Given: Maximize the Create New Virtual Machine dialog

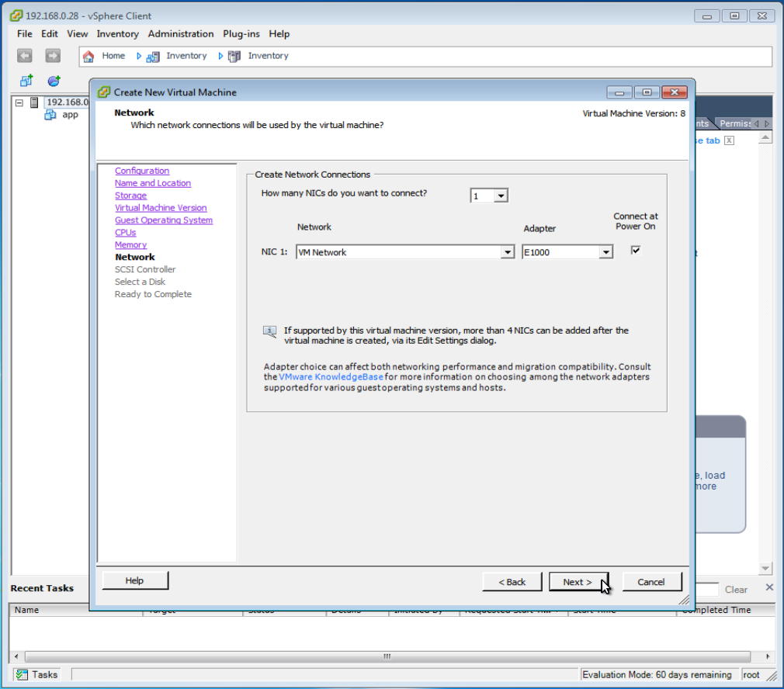Looking at the screenshot, I should [647, 92].
